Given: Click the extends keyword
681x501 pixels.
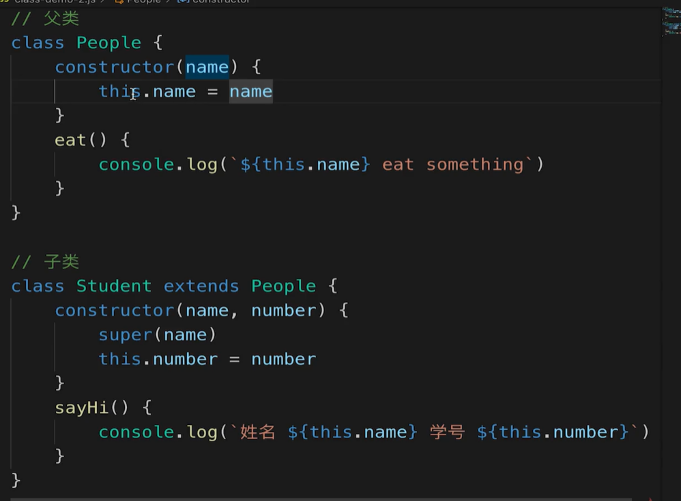Looking at the screenshot, I should click(201, 286).
